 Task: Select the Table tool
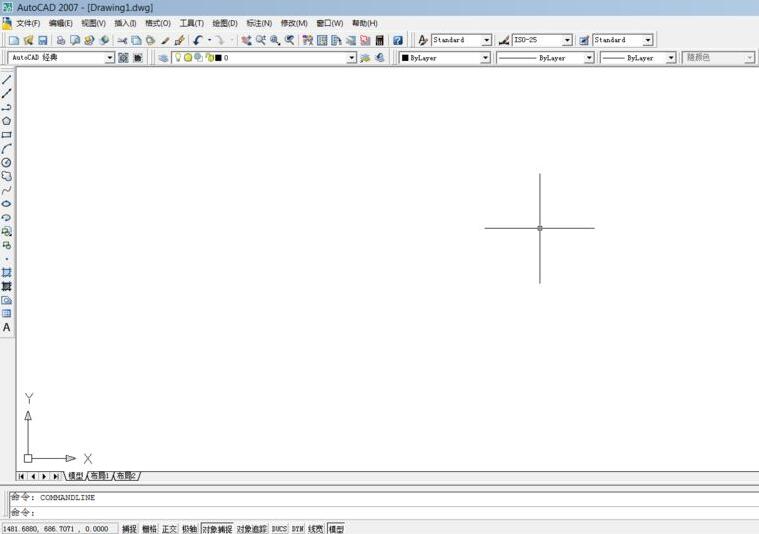click(x=7, y=314)
